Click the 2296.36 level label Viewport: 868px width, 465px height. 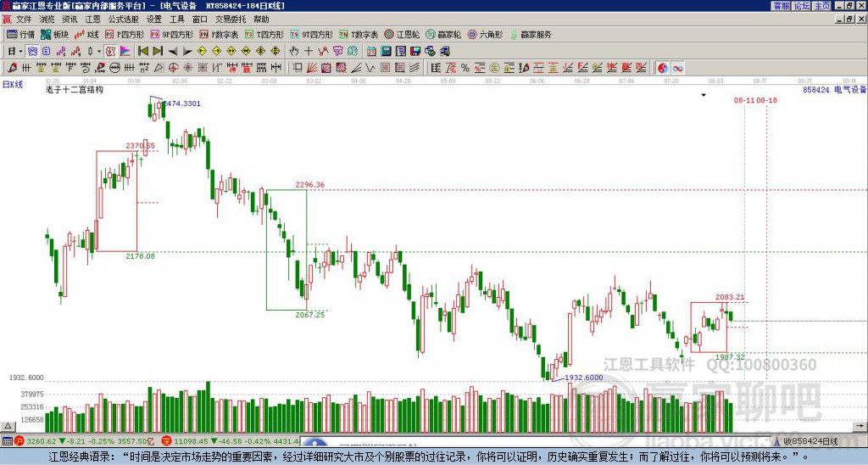(310, 185)
